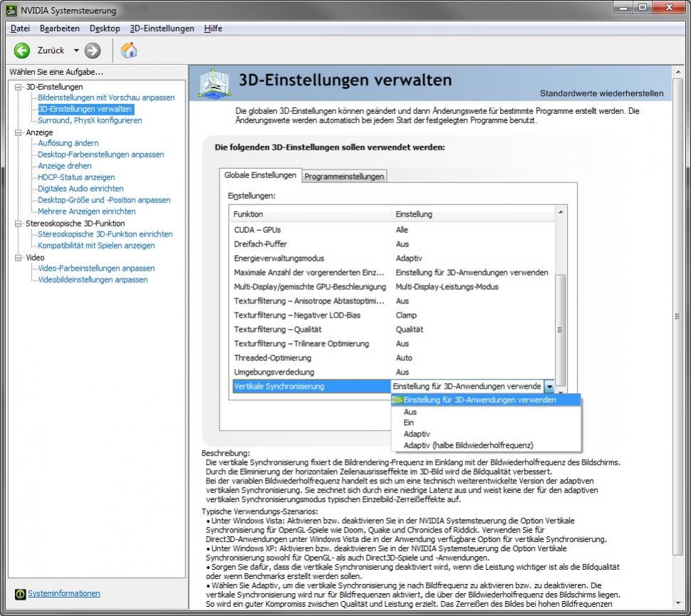Open Desktop-Größe und -Position anpassen task
691x616 pixels.
pyautogui.click(x=104, y=200)
